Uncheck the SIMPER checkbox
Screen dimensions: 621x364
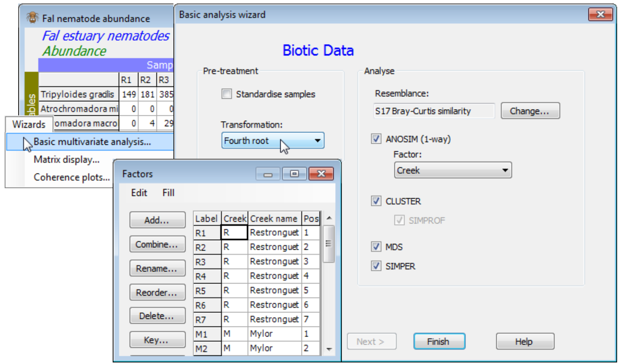376,266
